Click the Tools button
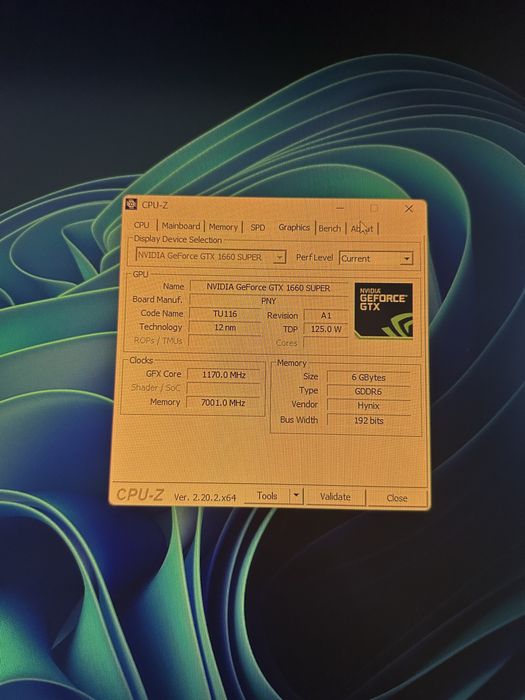 [x=267, y=496]
